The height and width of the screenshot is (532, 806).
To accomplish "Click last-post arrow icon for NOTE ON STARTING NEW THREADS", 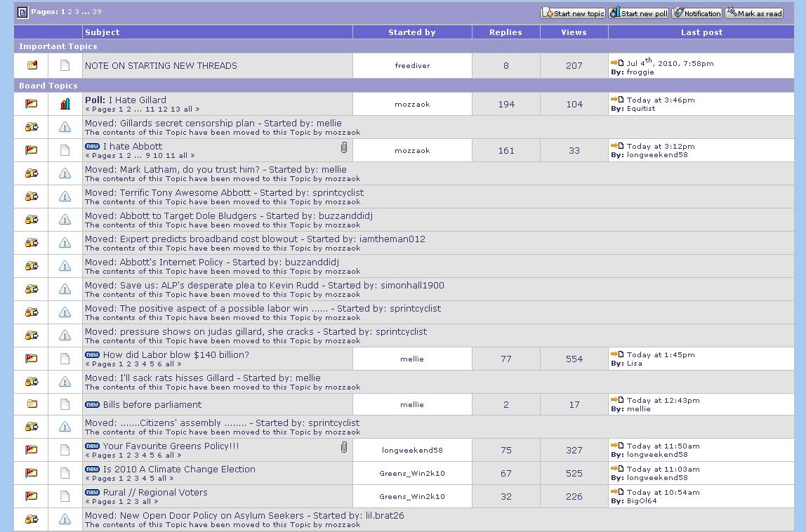I will pyautogui.click(x=617, y=63).
